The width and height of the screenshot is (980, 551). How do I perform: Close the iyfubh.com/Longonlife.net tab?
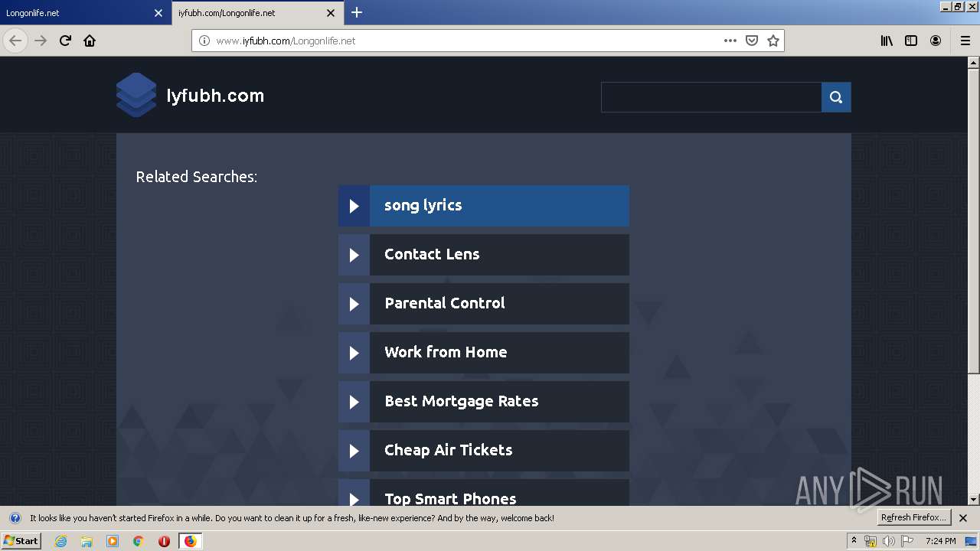tap(331, 13)
